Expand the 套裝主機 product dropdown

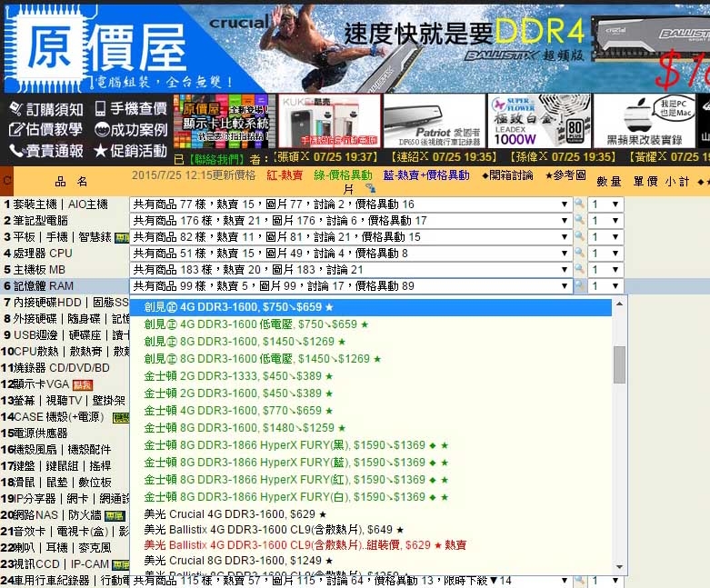(x=350, y=204)
